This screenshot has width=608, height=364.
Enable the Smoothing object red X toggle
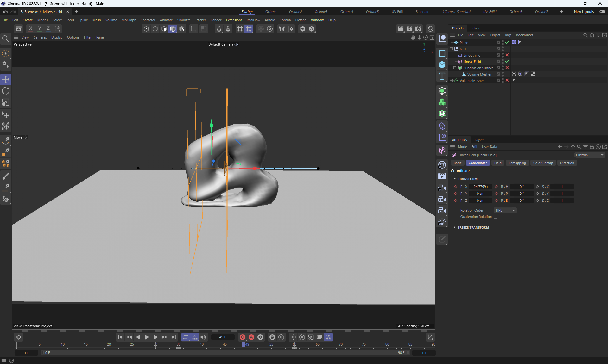click(x=507, y=55)
